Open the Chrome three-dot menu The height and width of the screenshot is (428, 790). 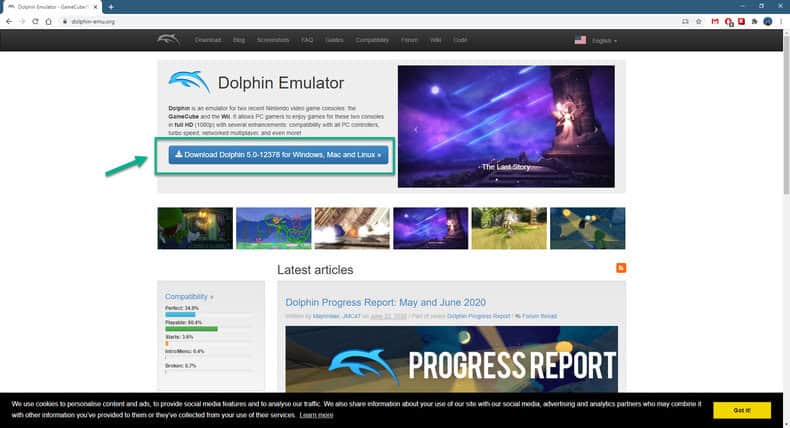tap(781, 21)
